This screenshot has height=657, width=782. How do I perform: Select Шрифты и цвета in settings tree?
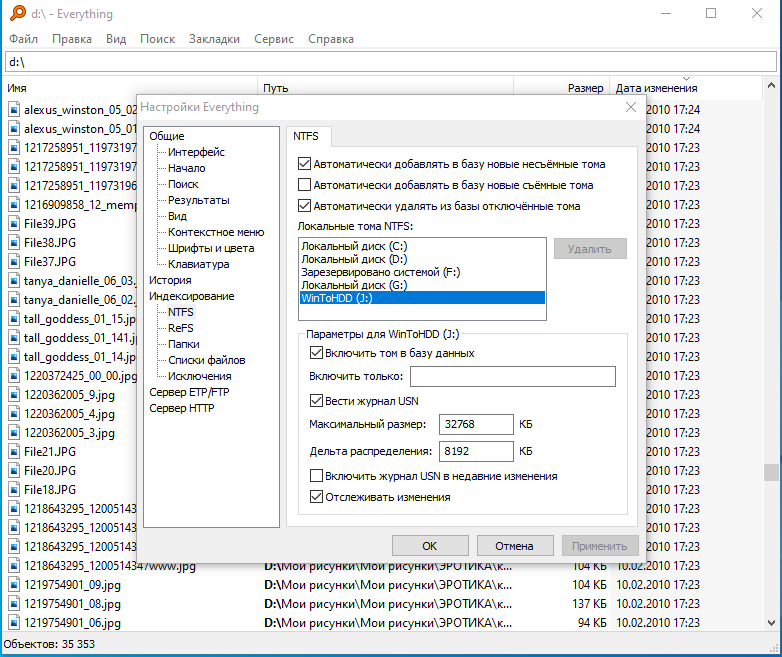point(211,248)
